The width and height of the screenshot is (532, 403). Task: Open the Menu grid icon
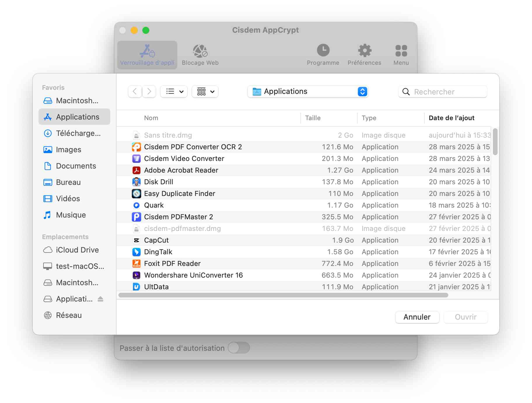click(401, 55)
